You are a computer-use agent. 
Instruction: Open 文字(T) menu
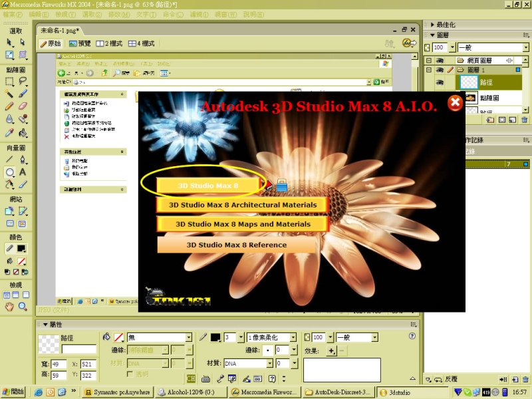146,15
